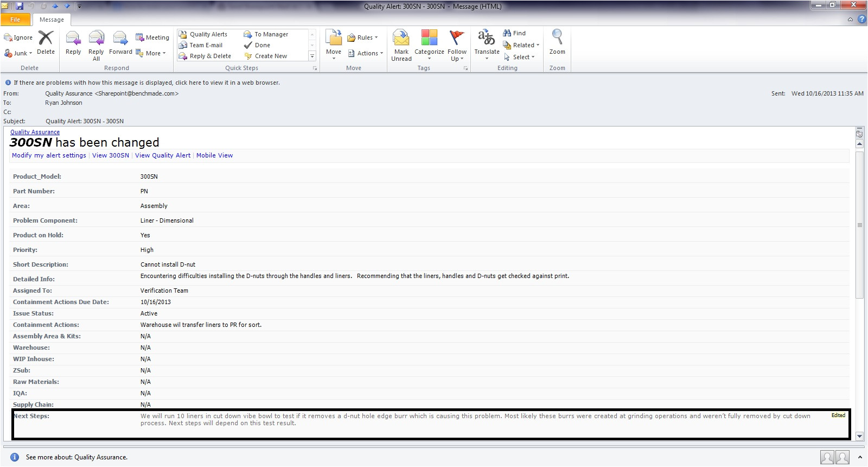Open the Rules dropdown

[x=363, y=37]
